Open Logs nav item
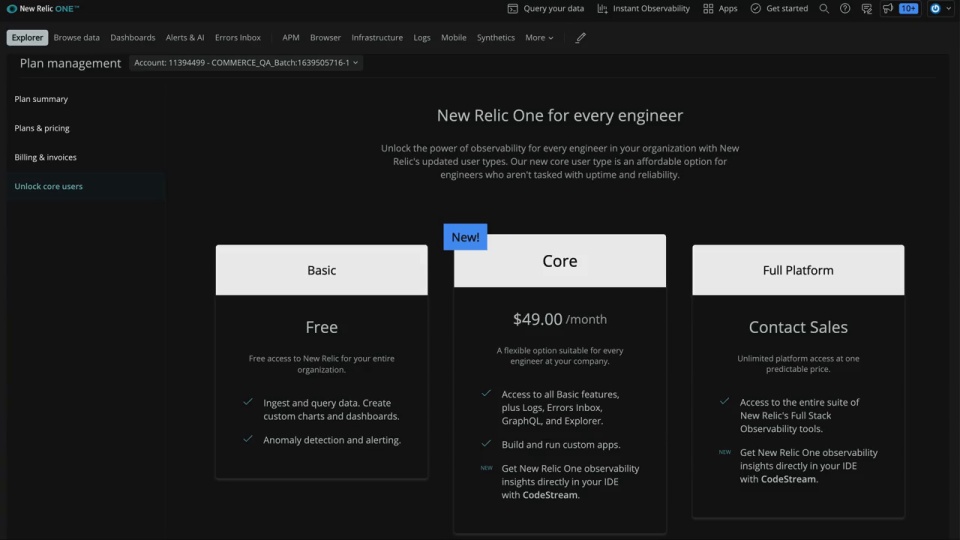The width and height of the screenshot is (960, 540). tap(422, 37)
